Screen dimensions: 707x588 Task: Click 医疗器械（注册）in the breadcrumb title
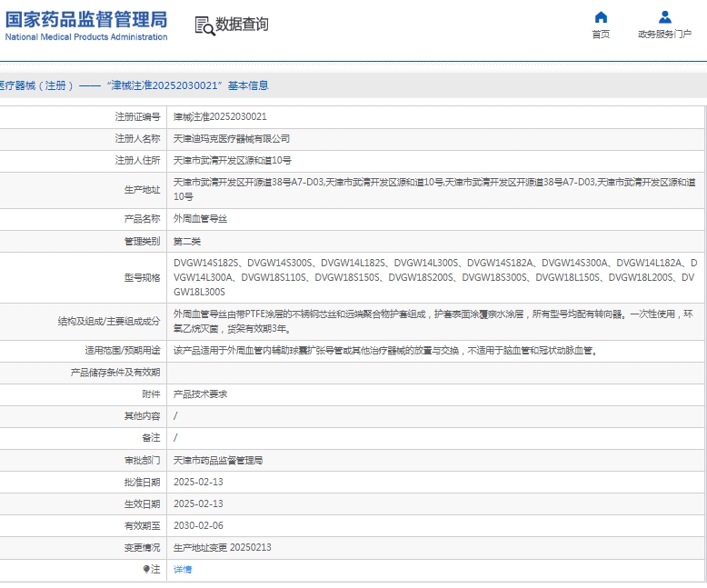pos(35,85)
